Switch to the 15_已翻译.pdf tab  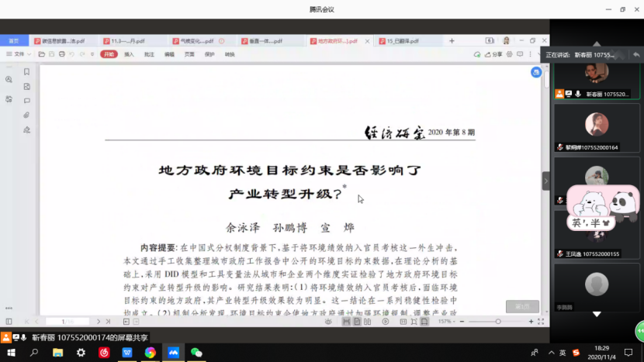tap(403, 41)
